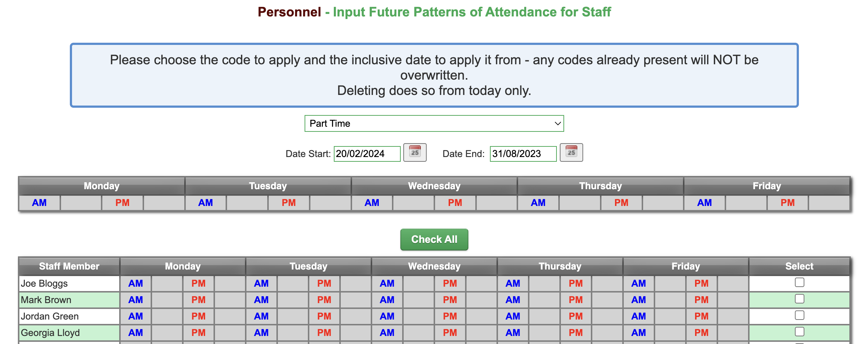Select PM under Tuesday in the pattern header

288,203
